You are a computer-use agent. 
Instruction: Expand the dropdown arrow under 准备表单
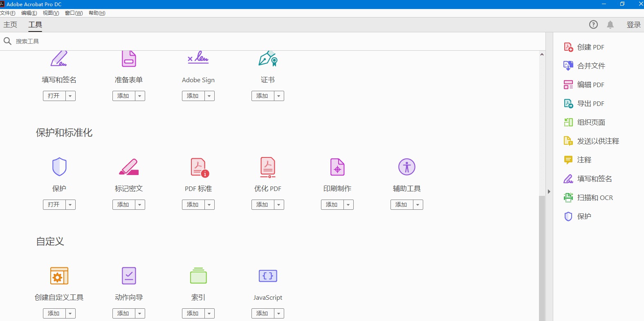[140, 96]
